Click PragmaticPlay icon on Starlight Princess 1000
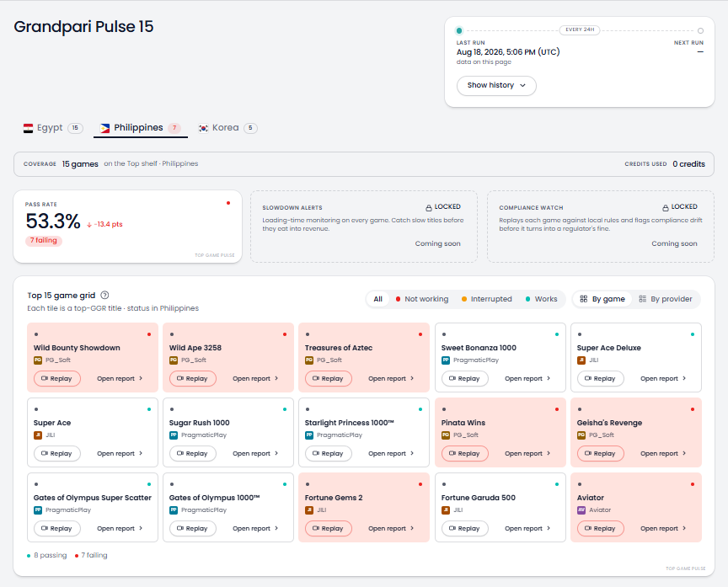This screenshot has width=728, height=587. coord(308,435)
